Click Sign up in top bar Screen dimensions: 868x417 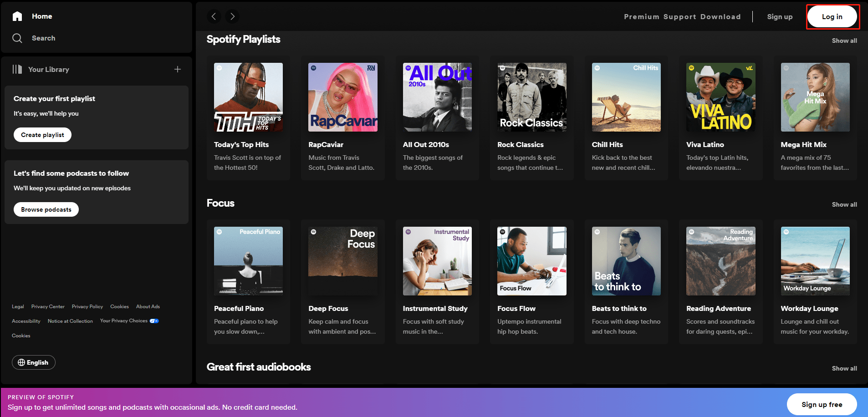(780, 17)
